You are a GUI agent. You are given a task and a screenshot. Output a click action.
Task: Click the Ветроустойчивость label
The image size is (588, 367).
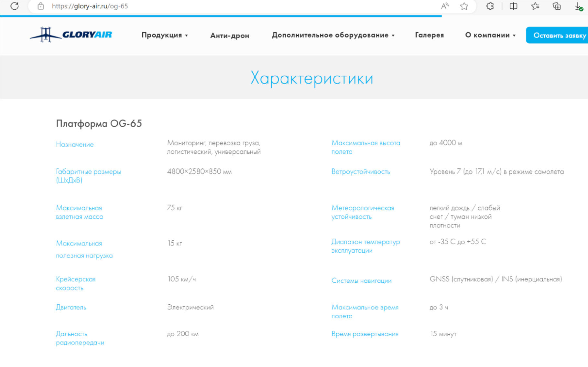coord(361,172)
